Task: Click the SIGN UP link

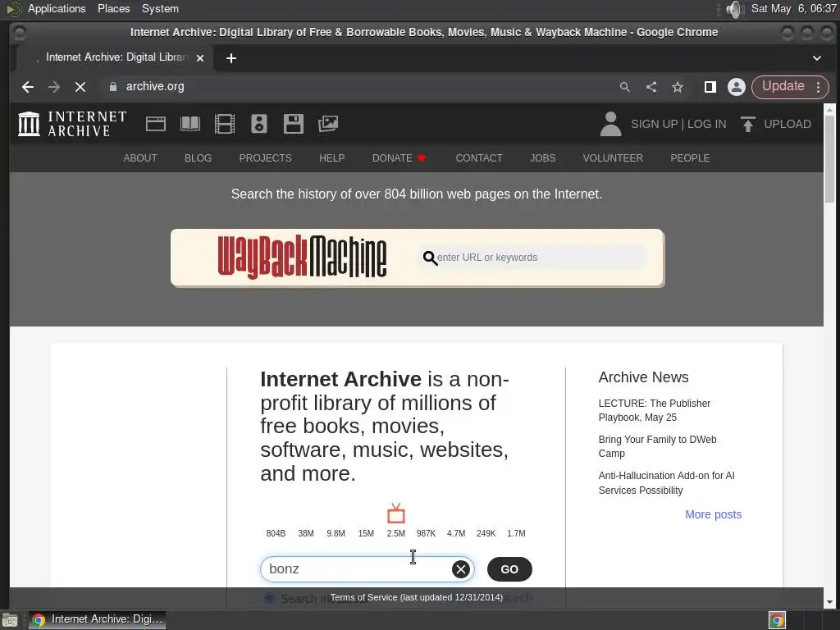Action: click(x=654, y=125)
